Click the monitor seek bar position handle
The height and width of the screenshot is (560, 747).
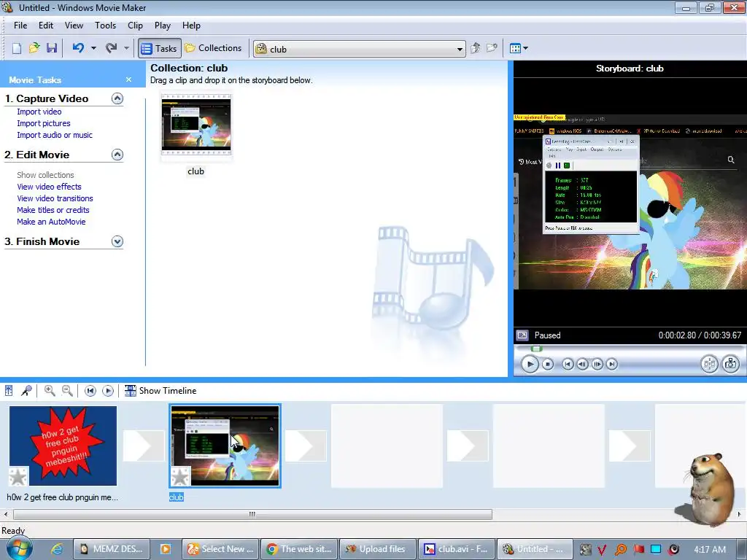point(536,349)
